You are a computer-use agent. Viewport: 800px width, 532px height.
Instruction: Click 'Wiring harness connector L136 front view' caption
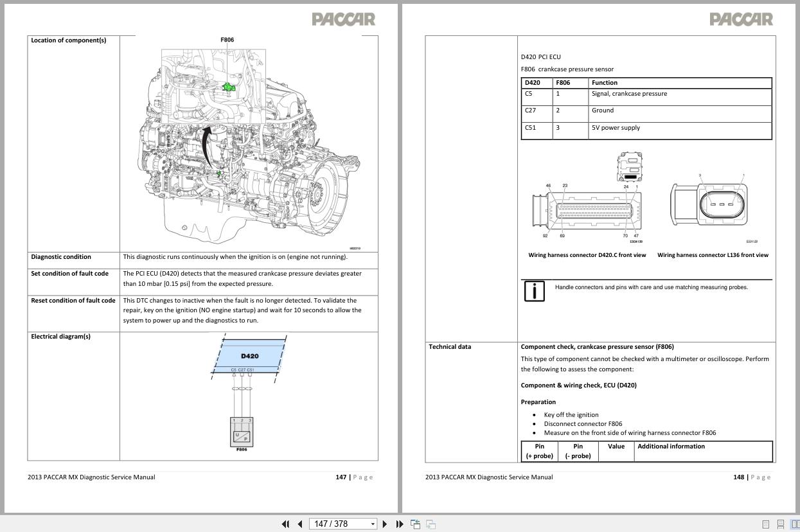[x=713, y=255]
